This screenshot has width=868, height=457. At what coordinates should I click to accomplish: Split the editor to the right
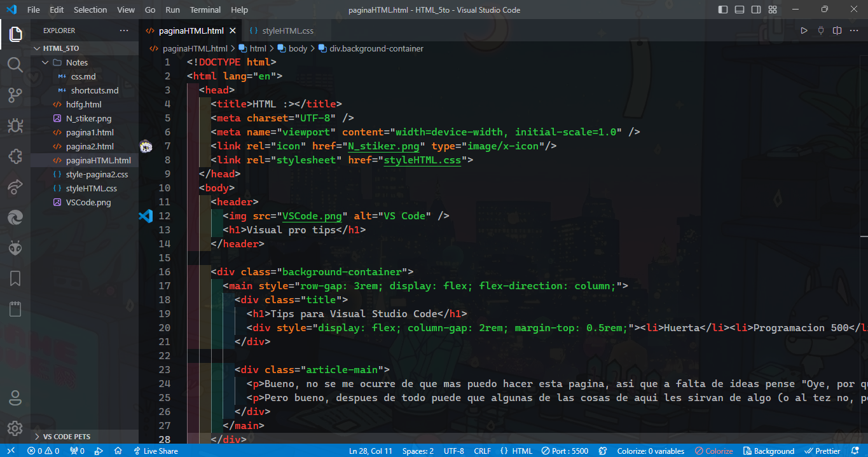click(x=837, y=31)
